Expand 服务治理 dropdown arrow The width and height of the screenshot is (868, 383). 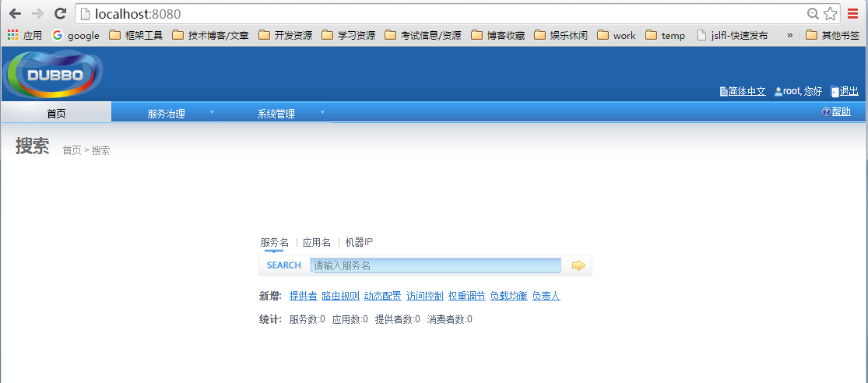pyautogui.click(x=212, y=112)
